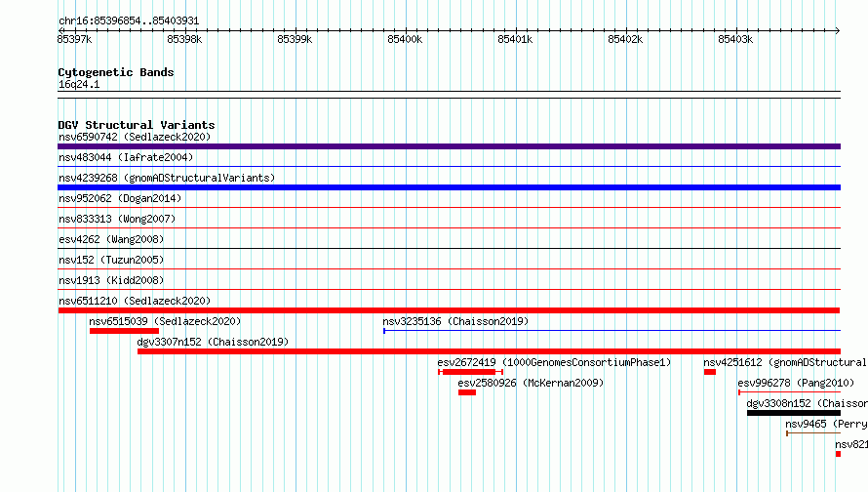Click the 85400k ruler position
868x492 pixels.
(405, 39)
